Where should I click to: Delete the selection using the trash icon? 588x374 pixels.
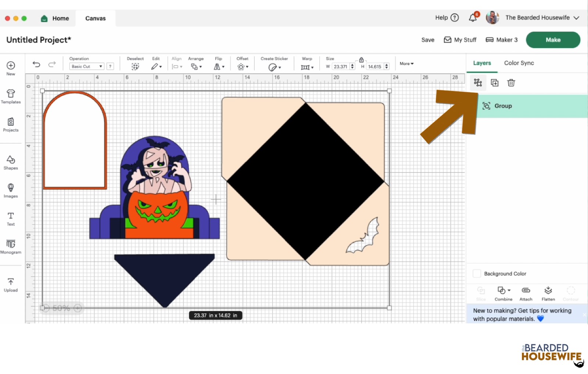(511, 83)
